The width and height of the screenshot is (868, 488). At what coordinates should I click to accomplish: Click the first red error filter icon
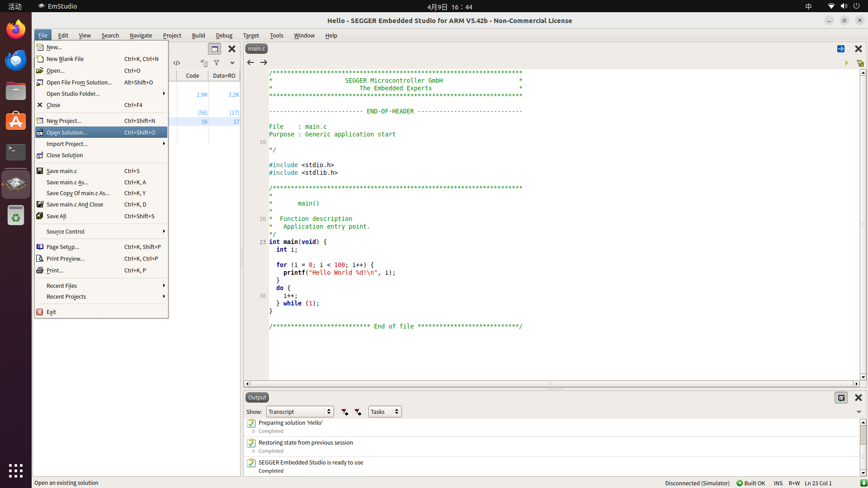[x=344, y=412]
